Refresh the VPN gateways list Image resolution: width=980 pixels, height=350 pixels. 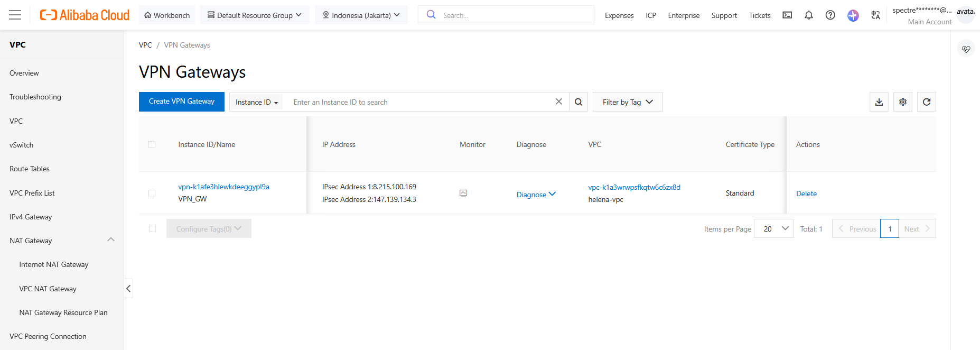[927, 102]
